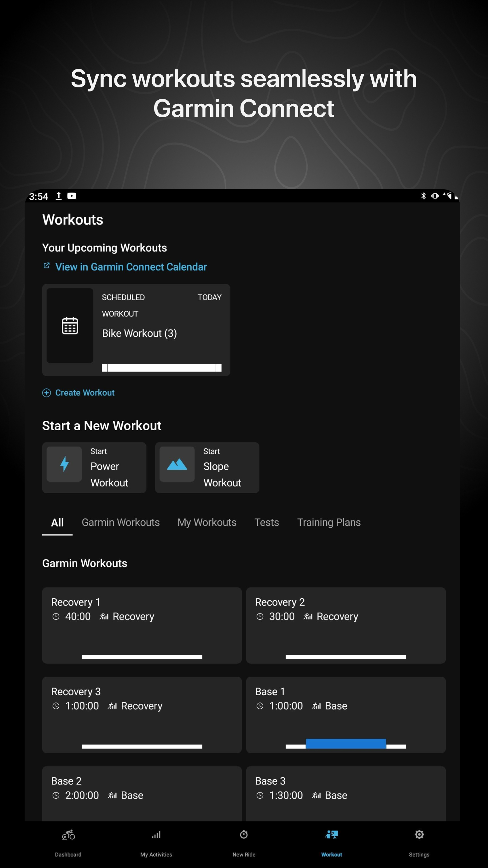Image resolution: width=488 pixels, height=868 pixels.
Task: Open the Base 1 workout card
Action: (346, 715)
